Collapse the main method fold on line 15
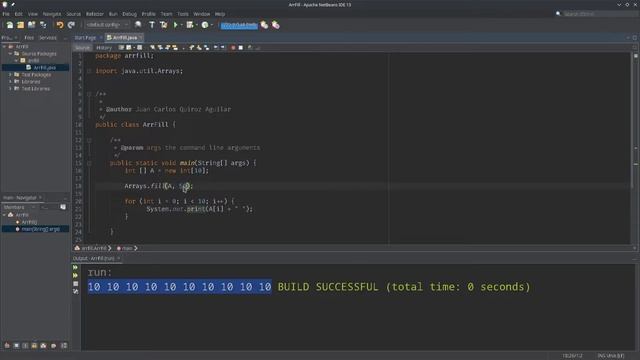The image size is (640, 360). (89, 163)
